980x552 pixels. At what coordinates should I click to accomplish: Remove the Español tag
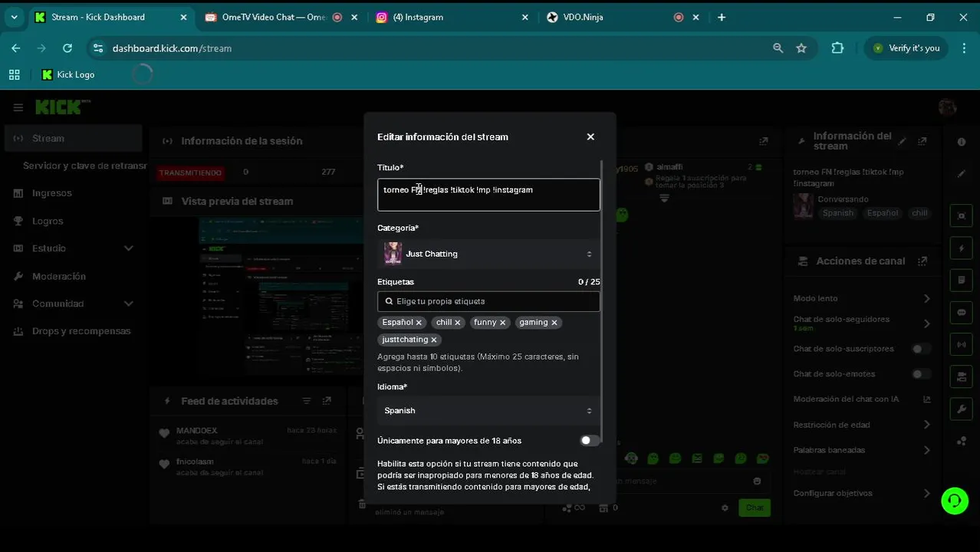419,323
